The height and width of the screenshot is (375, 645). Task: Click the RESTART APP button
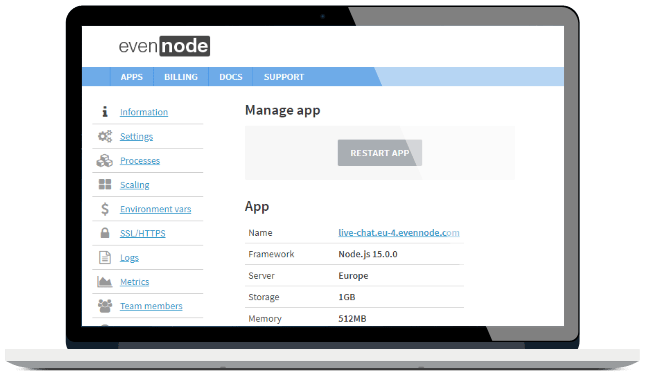(x=380, y=153)
